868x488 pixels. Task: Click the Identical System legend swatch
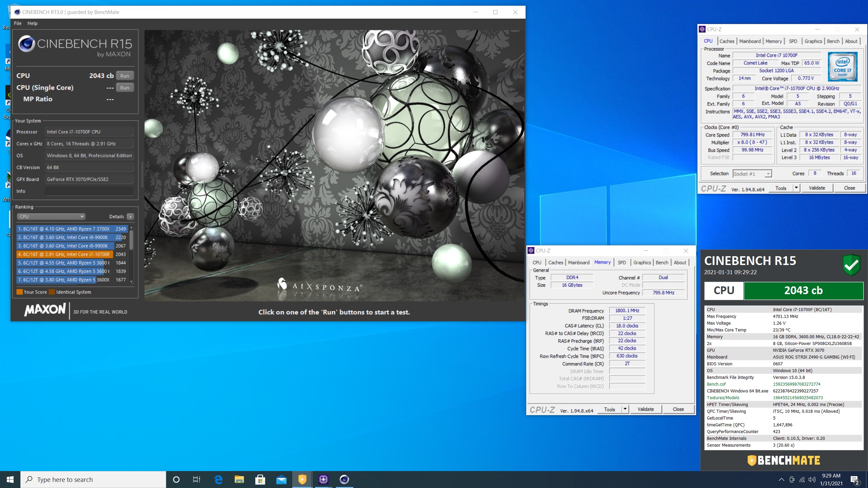tap(52, 292)
